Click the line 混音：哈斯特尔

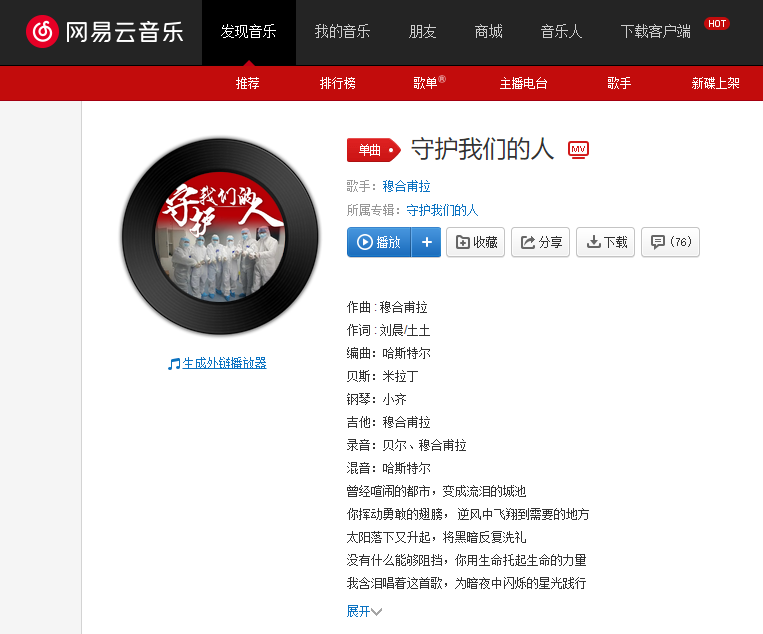[x=388, y=469]
